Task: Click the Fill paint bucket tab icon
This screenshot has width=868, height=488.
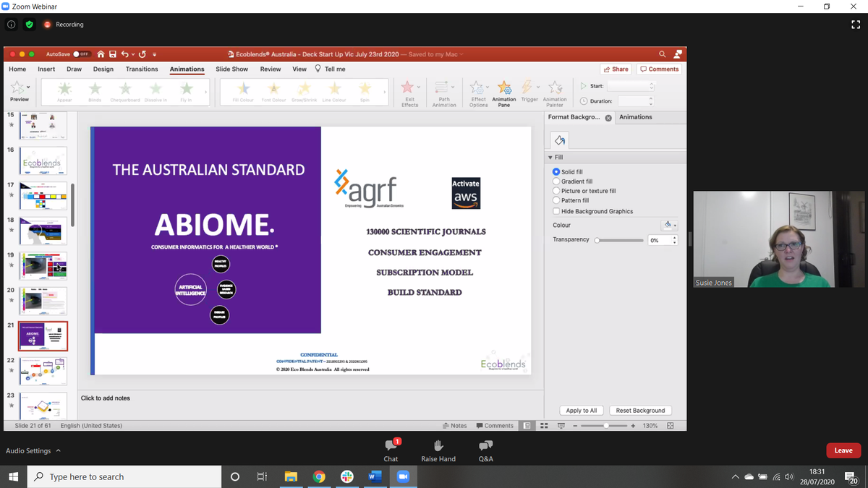Action: 559,140
